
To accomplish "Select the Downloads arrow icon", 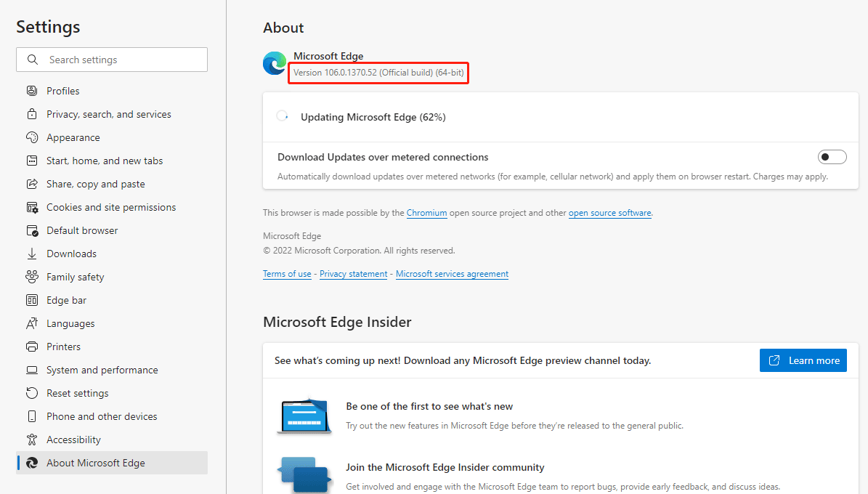I will (x=30, y=253).
